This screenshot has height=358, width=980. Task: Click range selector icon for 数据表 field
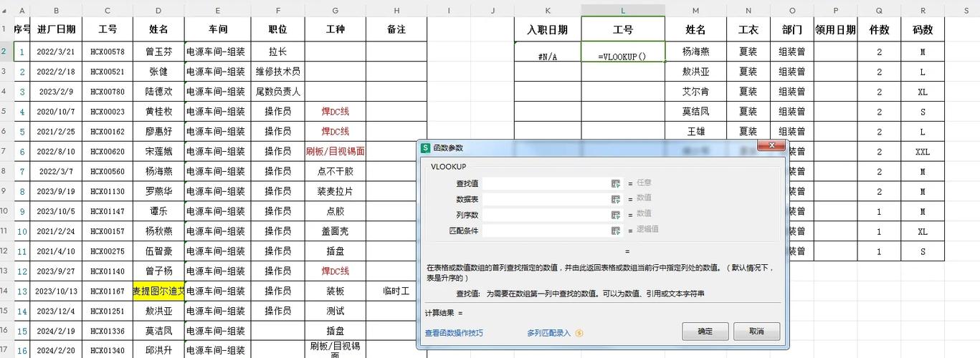[x=615, y=198]
